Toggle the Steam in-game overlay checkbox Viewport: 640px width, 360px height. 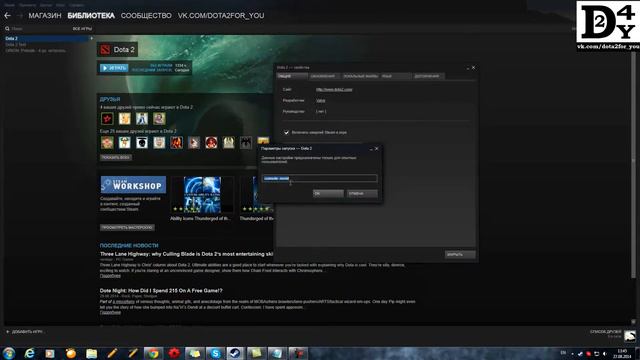[x=286, y=133]
